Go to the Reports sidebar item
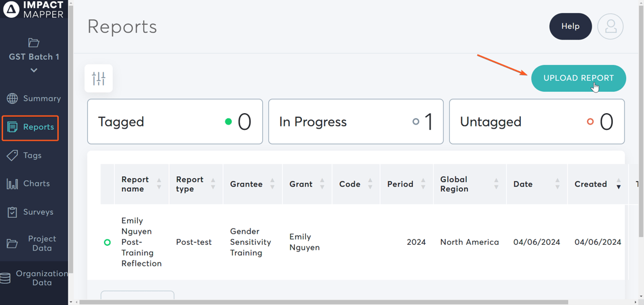The image size is (644, 305). [x=30, y=128]
